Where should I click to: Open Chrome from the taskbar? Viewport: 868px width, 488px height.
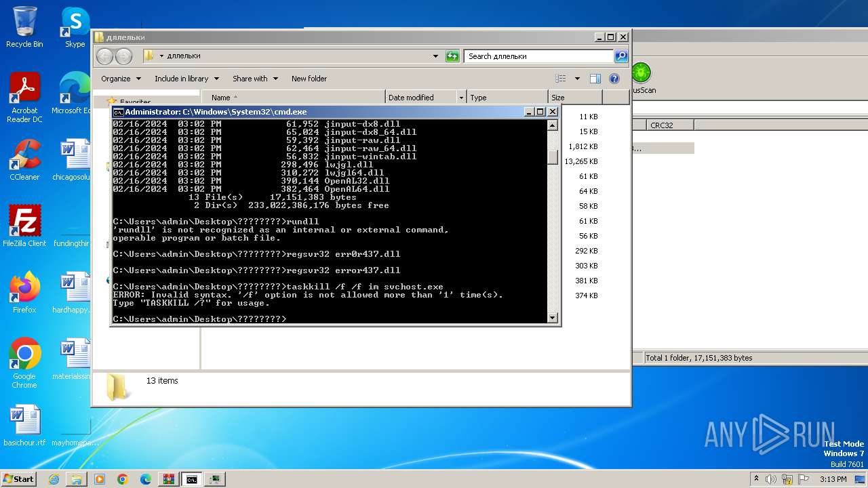coord(123,479)
